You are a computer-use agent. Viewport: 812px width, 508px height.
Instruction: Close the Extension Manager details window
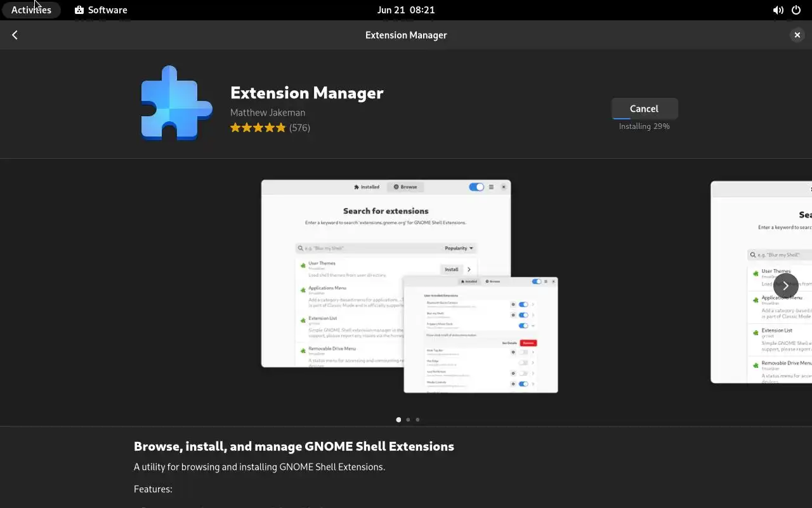[x=797, y=35]
